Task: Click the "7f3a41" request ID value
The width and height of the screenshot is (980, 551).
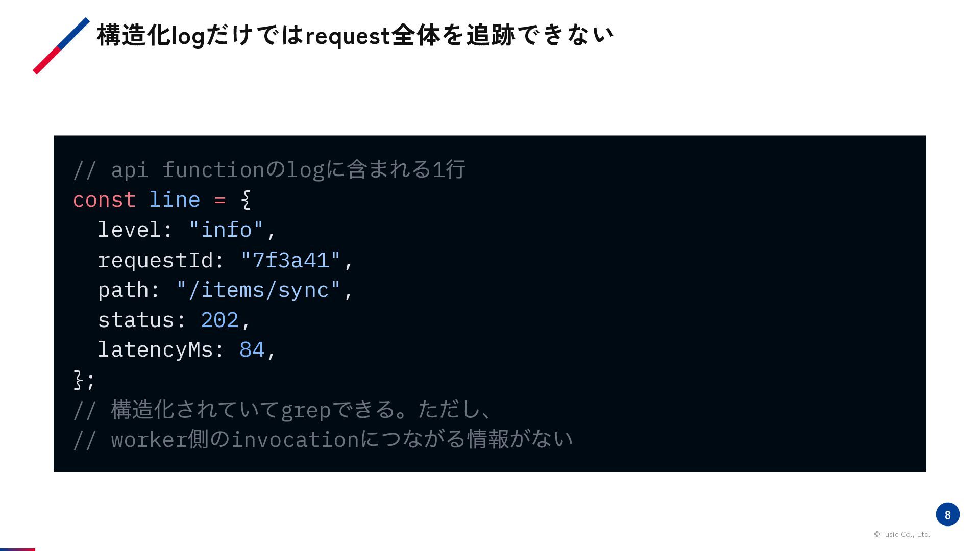Action: pos(290,260)
